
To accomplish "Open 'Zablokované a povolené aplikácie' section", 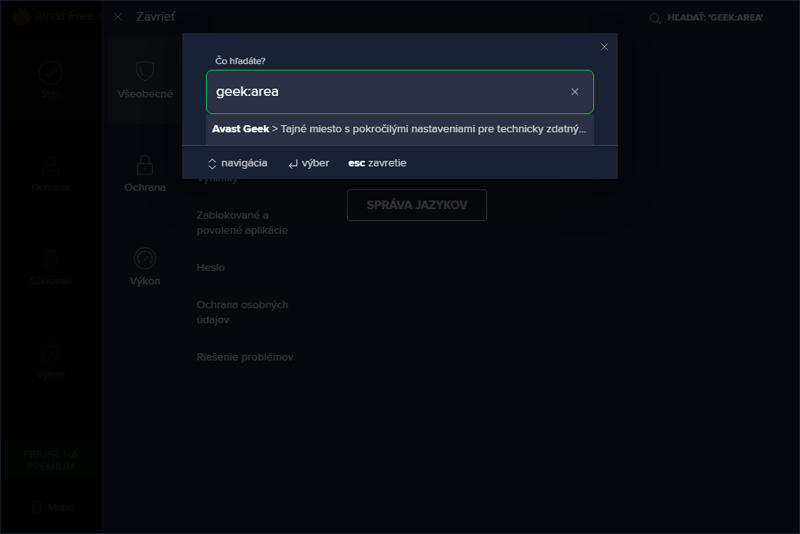I will (x=242, y=223).
